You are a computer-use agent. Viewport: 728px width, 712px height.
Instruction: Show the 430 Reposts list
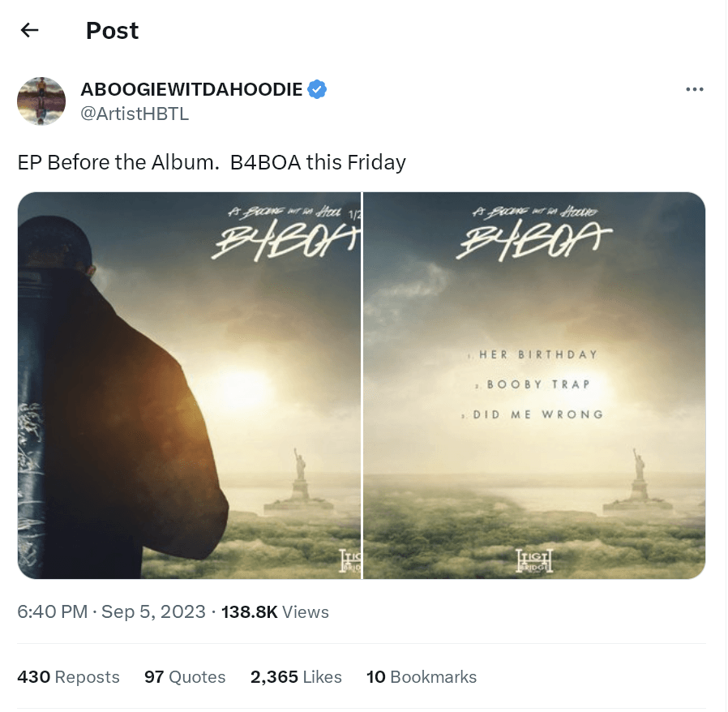pyautogui.click(x=68, y=676)
